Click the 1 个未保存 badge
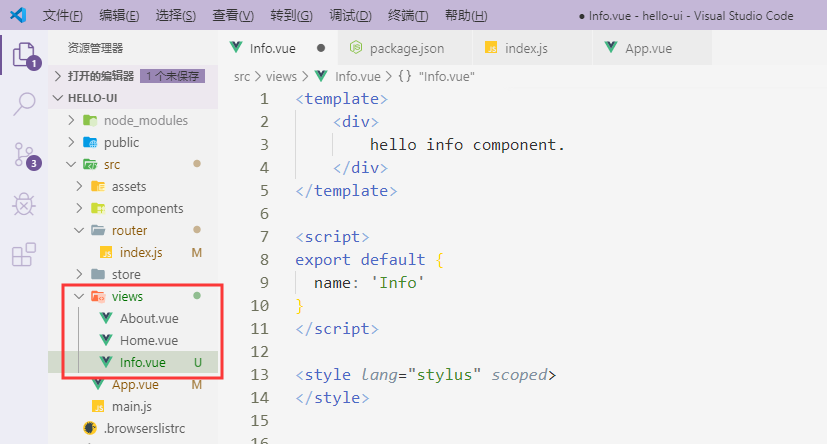The image size is (827, 444). coord(172,76)
